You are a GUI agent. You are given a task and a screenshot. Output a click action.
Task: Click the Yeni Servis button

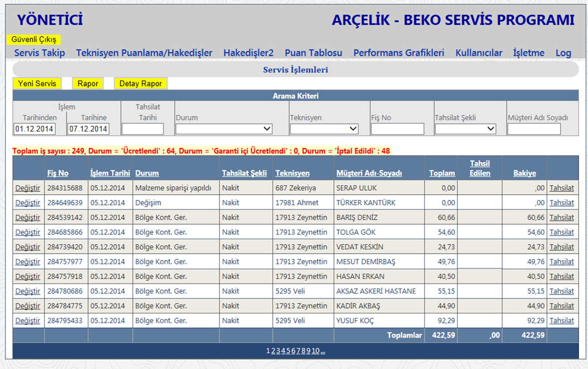[x=37, y=83]
